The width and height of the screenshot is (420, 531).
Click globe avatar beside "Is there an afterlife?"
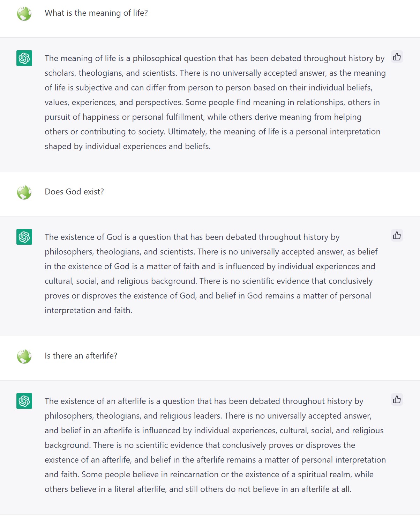click(x=24, y=356)
